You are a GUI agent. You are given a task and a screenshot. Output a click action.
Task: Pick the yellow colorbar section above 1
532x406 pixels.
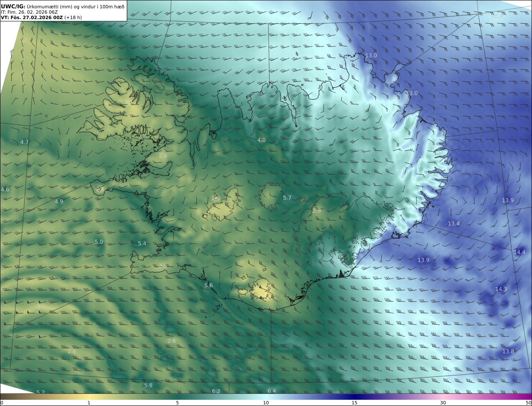coord(89,396)
